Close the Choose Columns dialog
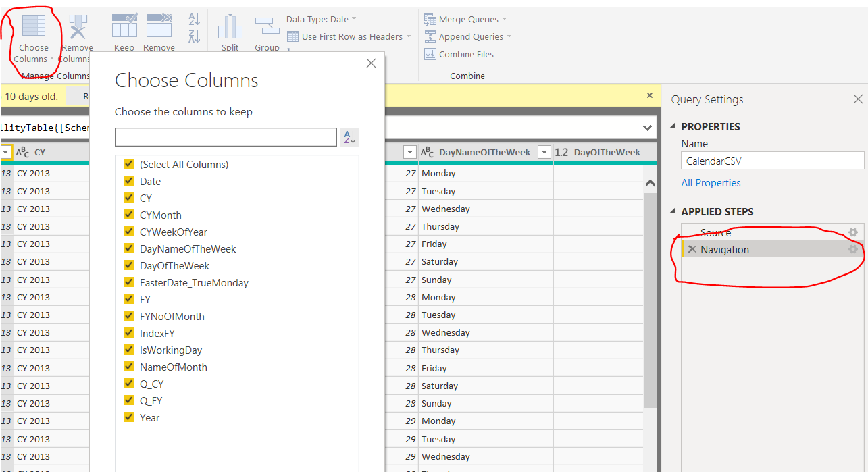The width and height of the screenshot is (868, 472). click(x=371, y=63)
